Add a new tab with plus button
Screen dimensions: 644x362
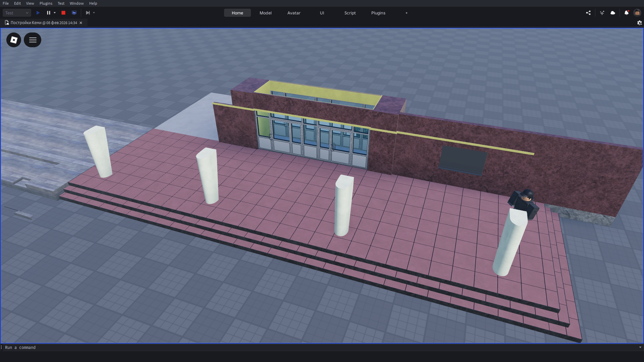(x=407, y=13)
